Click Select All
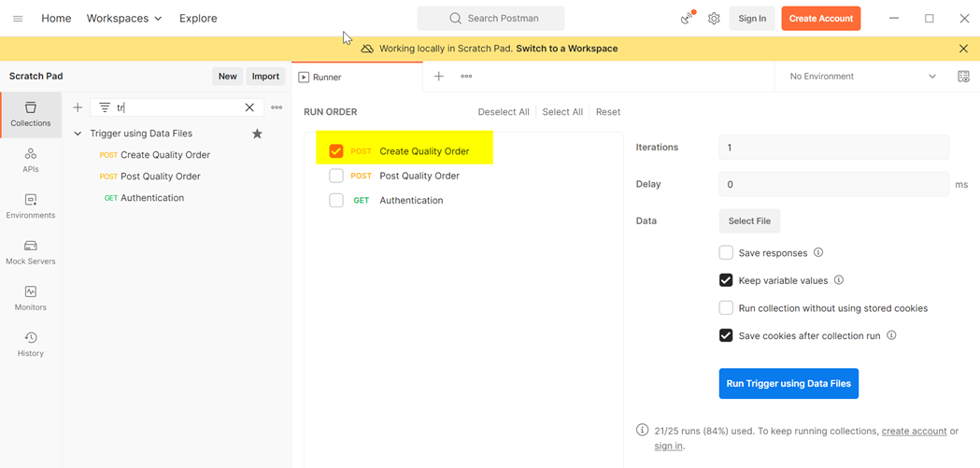This screenshot has height=468, width=980. (x=562, y=112)
